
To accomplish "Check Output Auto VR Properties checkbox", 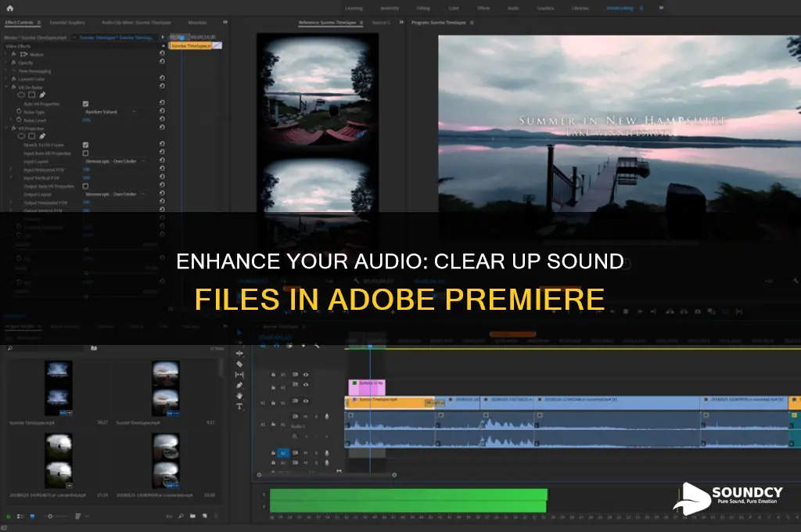I will 85,186.
